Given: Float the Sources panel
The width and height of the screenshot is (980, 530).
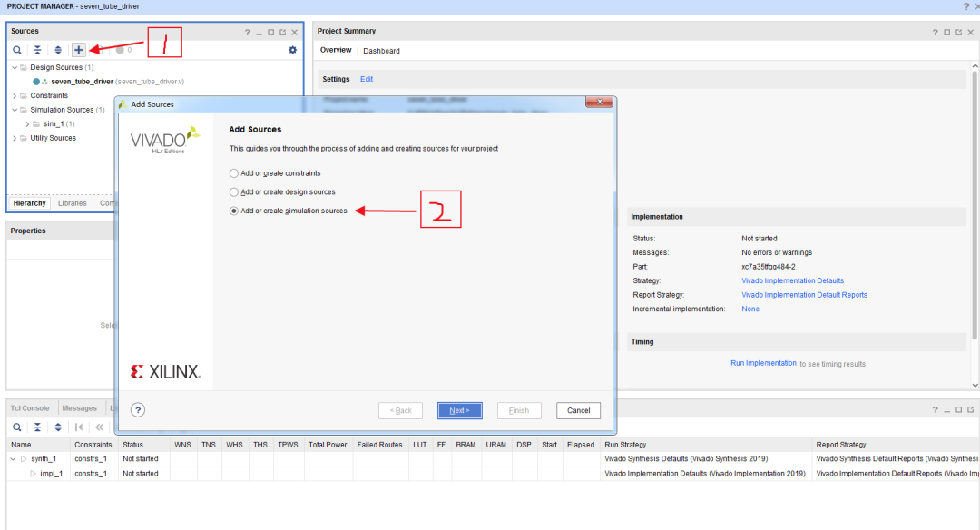Looking at the screenshot, I should click(282, 33).
